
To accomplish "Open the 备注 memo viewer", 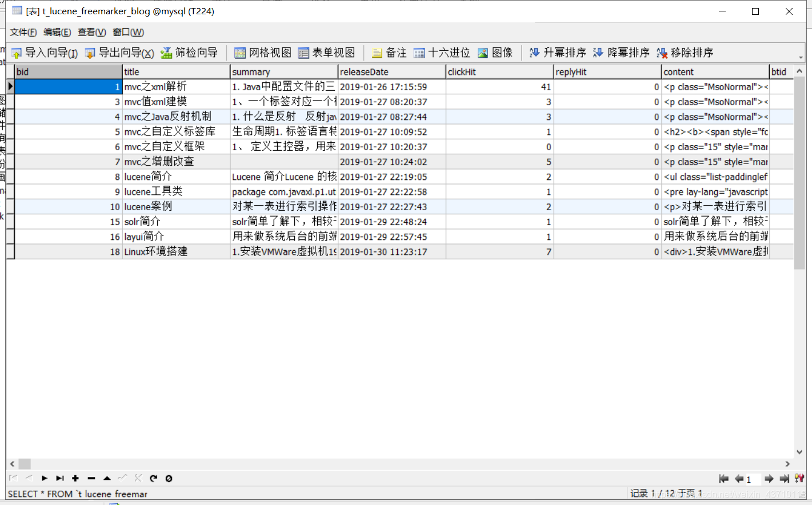I will tap(389, 53).
